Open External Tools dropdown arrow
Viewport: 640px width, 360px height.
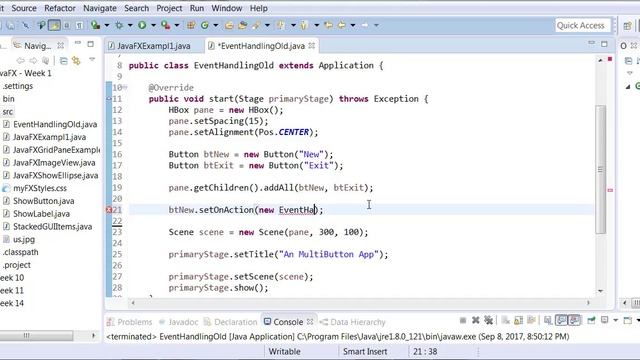(x=177, y=25)
